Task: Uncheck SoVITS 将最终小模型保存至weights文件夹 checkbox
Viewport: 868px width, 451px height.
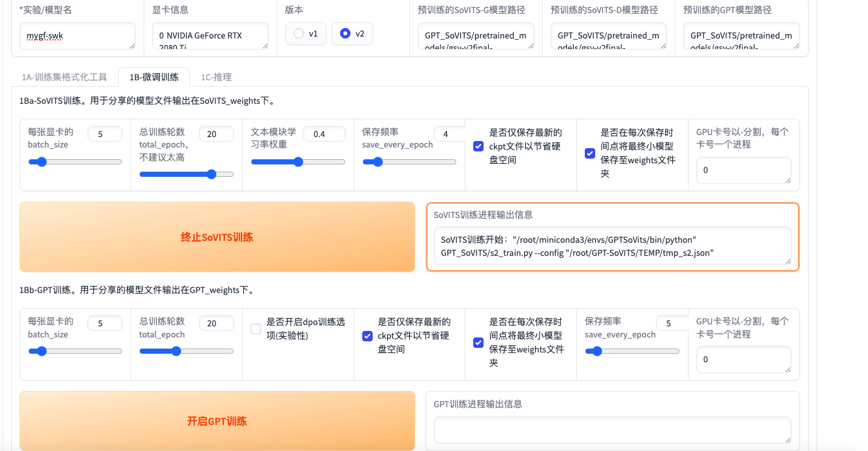Action: 590,153
